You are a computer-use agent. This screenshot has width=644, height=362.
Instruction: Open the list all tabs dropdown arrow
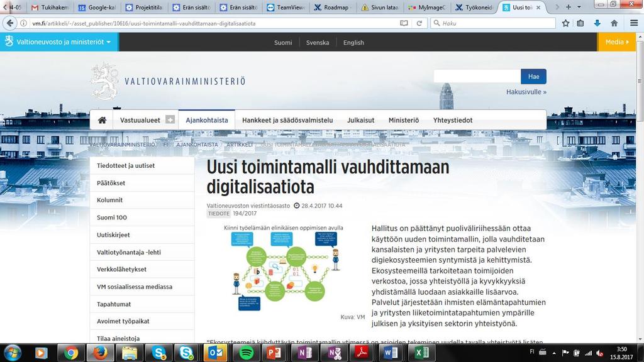(x=579, y=7)
